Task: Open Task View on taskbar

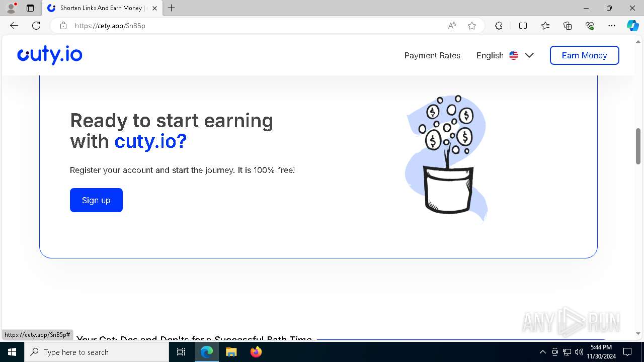Action: pos(181,352)
